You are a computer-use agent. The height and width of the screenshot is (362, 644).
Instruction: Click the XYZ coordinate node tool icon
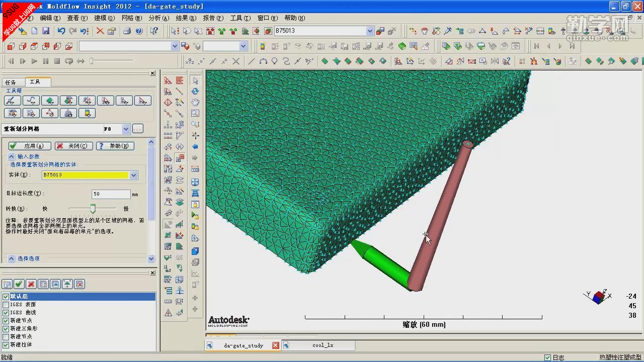(x=190, y=61)
